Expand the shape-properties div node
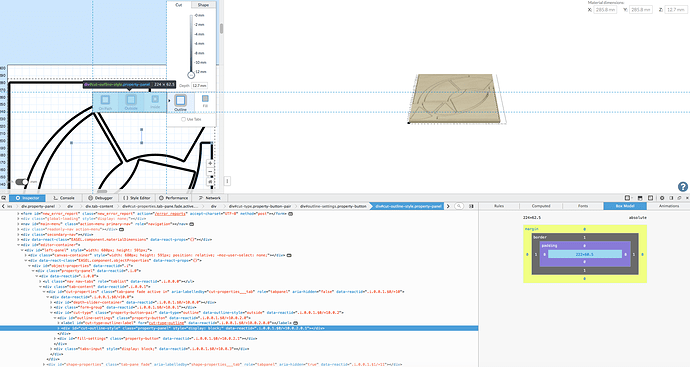The image size is (690, 367). point(44,364)
